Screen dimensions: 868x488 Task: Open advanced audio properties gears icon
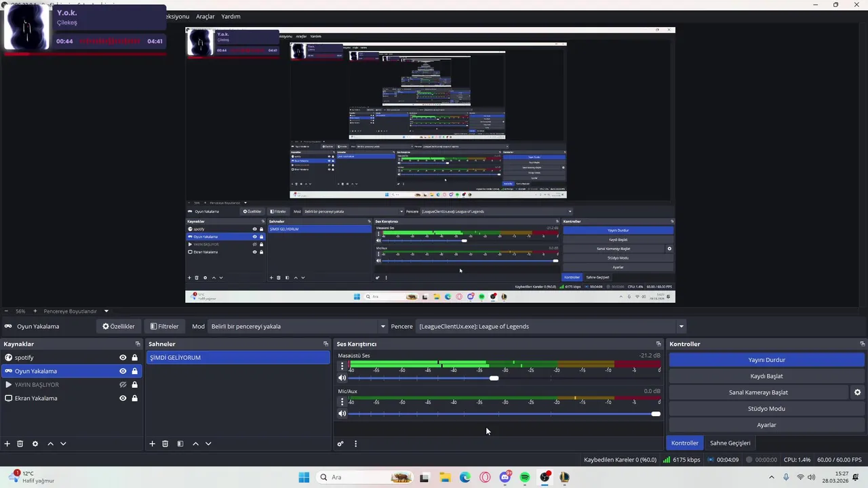[340, 444]
